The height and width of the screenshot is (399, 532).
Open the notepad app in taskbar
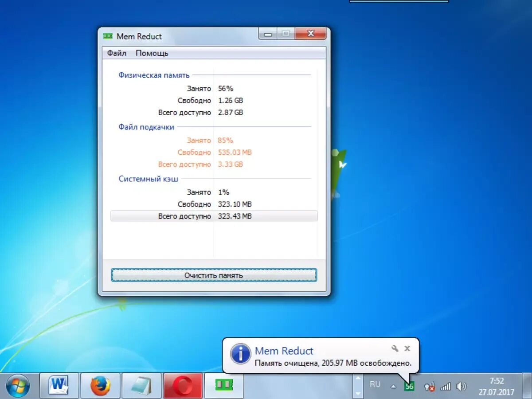[141, 385]
